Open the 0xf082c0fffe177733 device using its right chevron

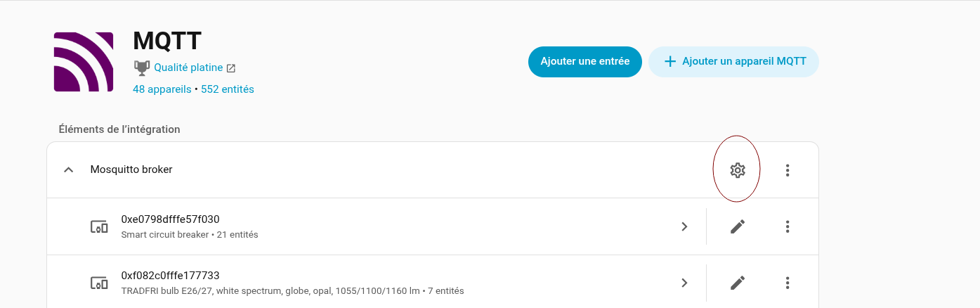tap(684, 283)
